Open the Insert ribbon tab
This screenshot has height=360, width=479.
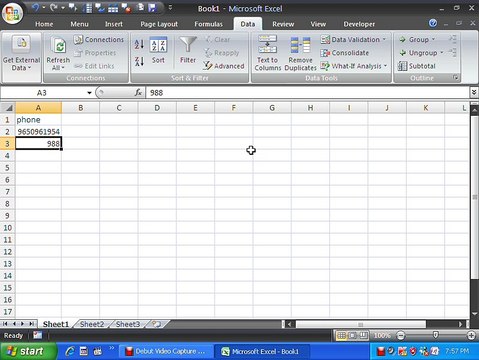(114, 24)
